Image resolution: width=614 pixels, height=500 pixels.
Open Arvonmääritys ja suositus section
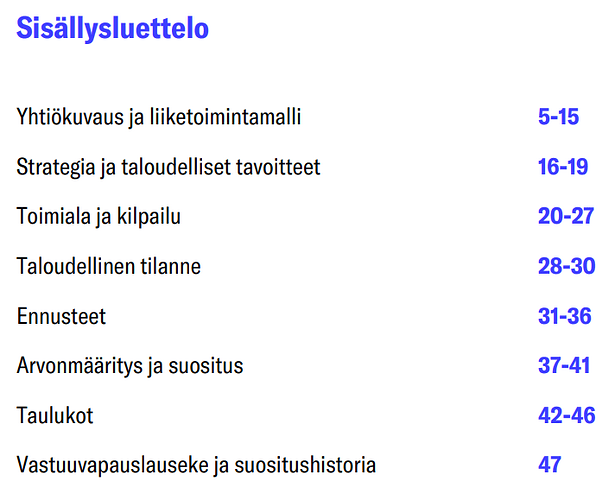click(130, 366)
